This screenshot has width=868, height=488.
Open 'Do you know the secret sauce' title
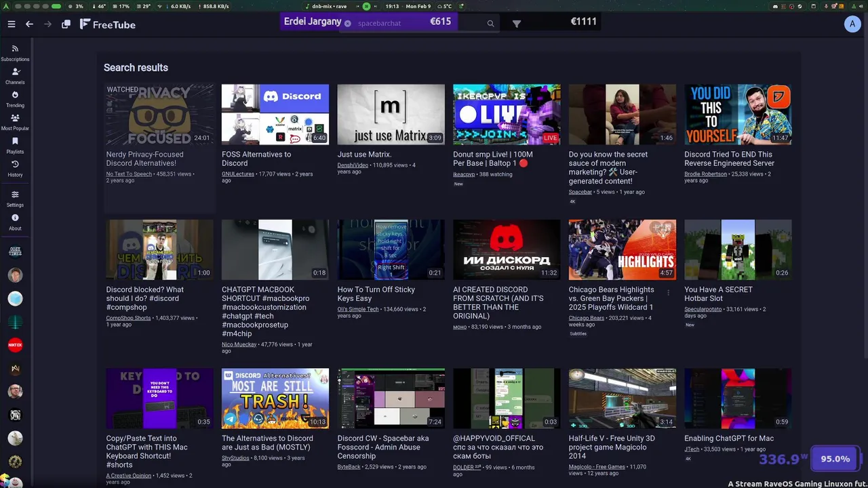click(x=608, y=167)
